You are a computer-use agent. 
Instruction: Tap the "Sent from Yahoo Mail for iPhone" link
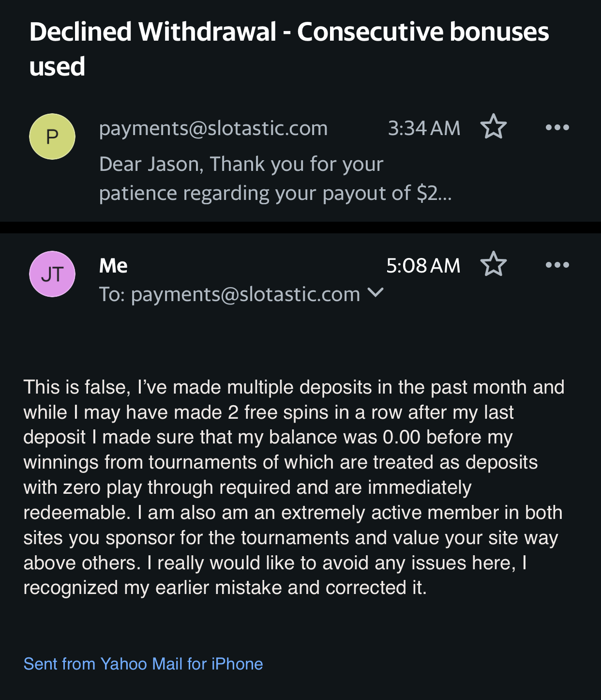point(143,664)
